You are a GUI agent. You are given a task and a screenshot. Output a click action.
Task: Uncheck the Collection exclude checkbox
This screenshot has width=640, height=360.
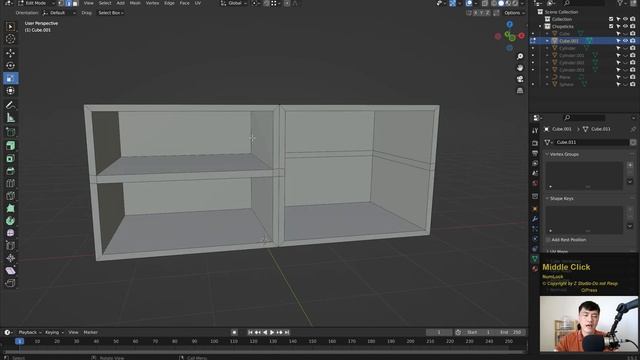pyautogui.click(x=611, y=19)
